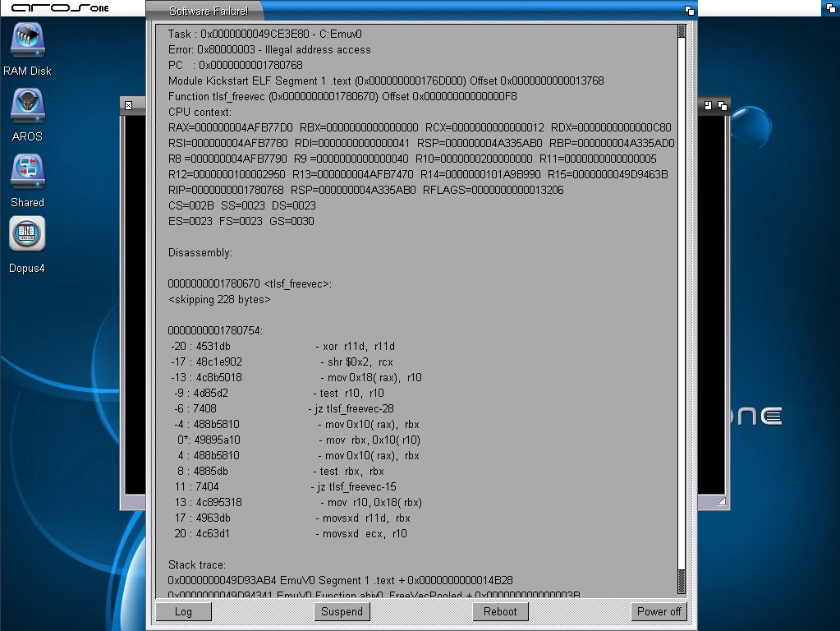Click the depth gadget on the black background window
Screen dimensions: 840x631
tap(723, 105)
